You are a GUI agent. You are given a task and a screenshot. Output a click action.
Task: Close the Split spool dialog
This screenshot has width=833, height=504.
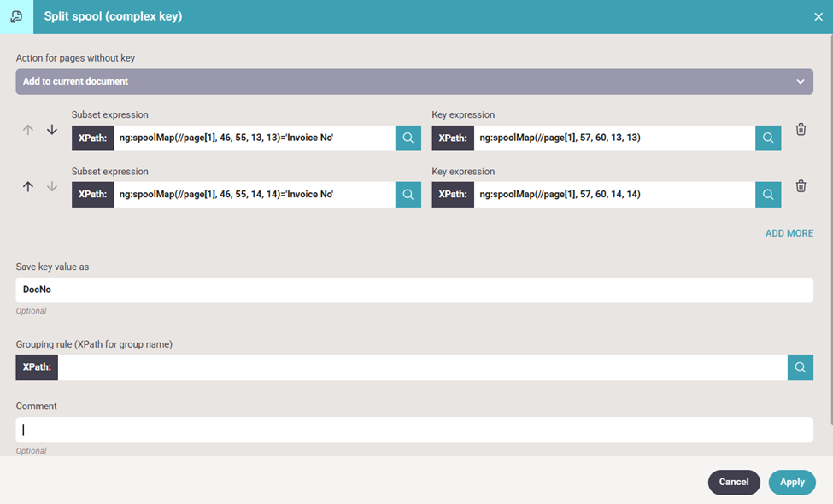point(818,17)
